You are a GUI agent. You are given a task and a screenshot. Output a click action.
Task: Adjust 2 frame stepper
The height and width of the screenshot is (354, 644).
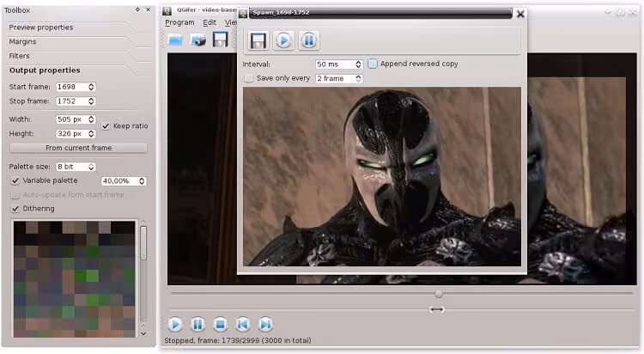click(358, 78)
